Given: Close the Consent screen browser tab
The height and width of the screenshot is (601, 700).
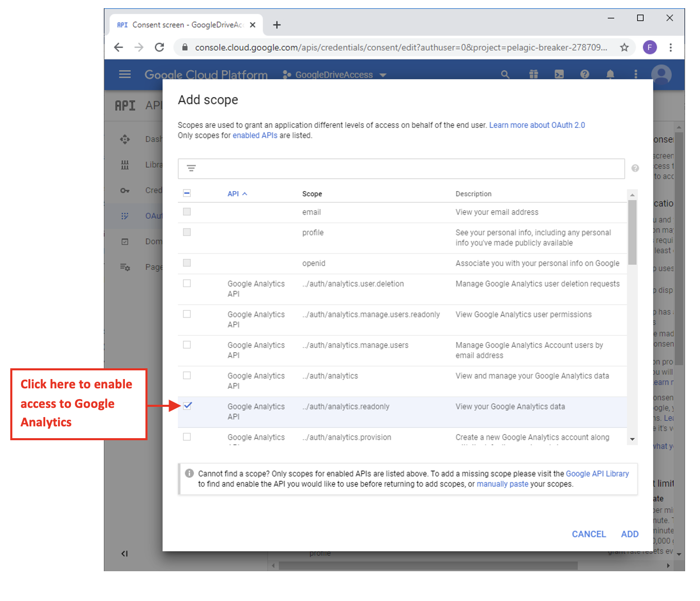Looking at the screenshot, I should (252, 25).
